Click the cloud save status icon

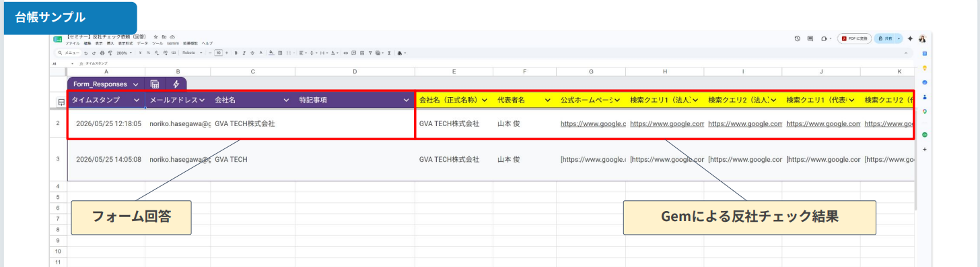[x=172, y=37]
